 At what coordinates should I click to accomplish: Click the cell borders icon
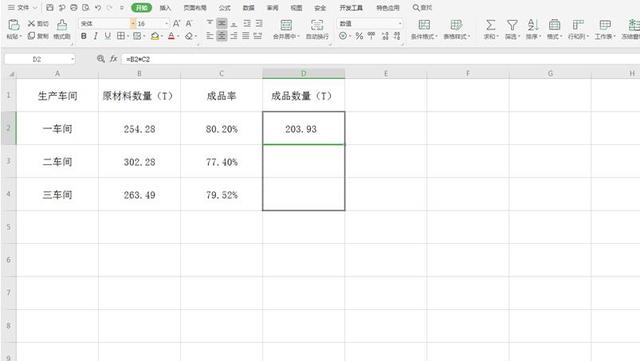(x=121, y=36)
